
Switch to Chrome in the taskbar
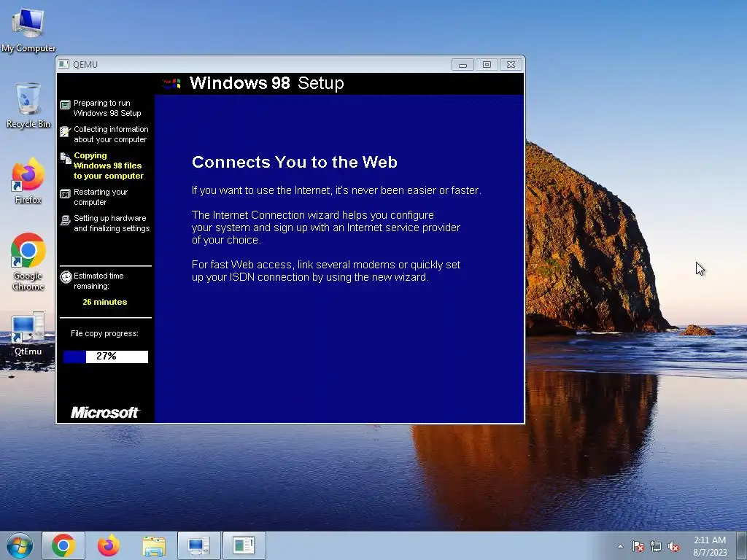pos(63,545)
